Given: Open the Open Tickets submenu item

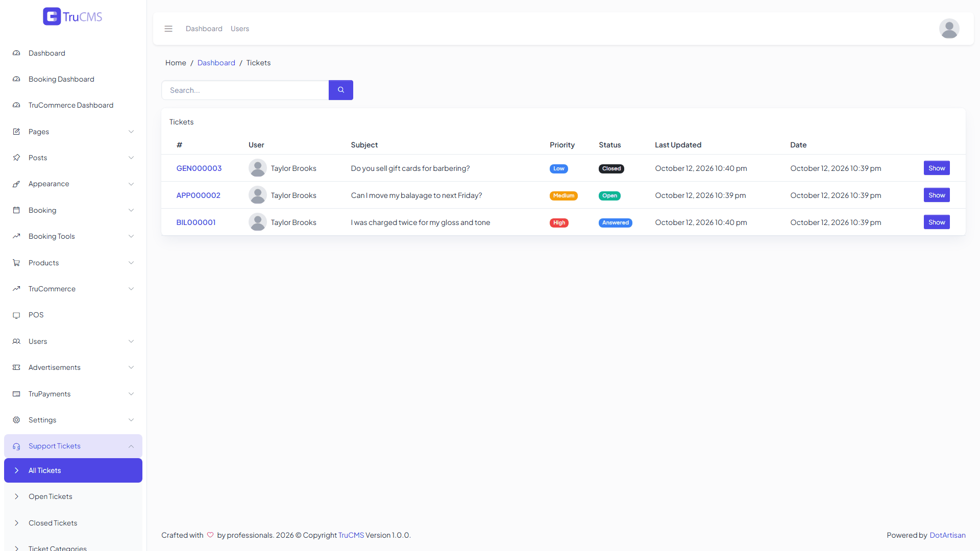Looking at the screenshot, I should point(73,496).
